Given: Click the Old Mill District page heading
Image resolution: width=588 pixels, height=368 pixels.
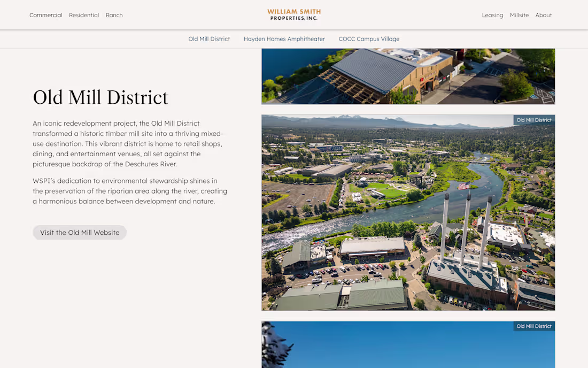Looking at the screenshot, I should [x=100, y=97].
